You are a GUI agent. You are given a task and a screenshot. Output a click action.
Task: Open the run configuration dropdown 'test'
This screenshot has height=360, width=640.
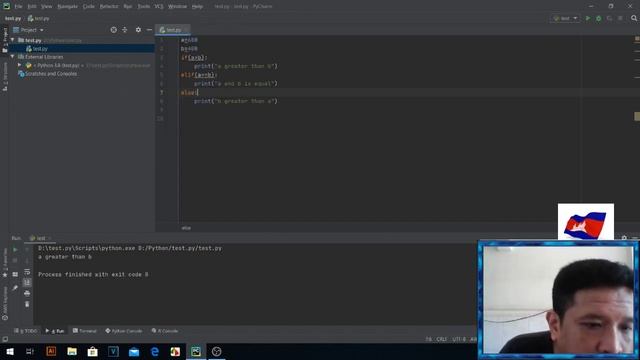(x=565, y=18)
